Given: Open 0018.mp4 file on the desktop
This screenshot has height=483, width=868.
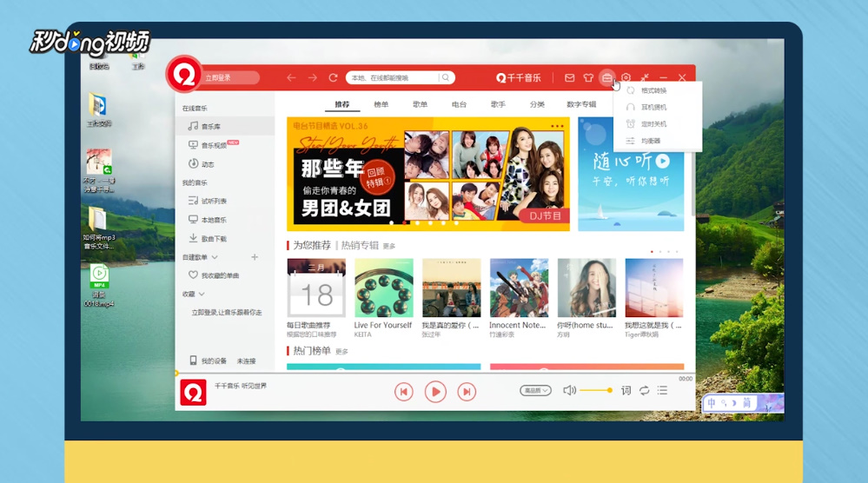Looking at the screenshot, I should pyautogui.click(x=99, y=286).
